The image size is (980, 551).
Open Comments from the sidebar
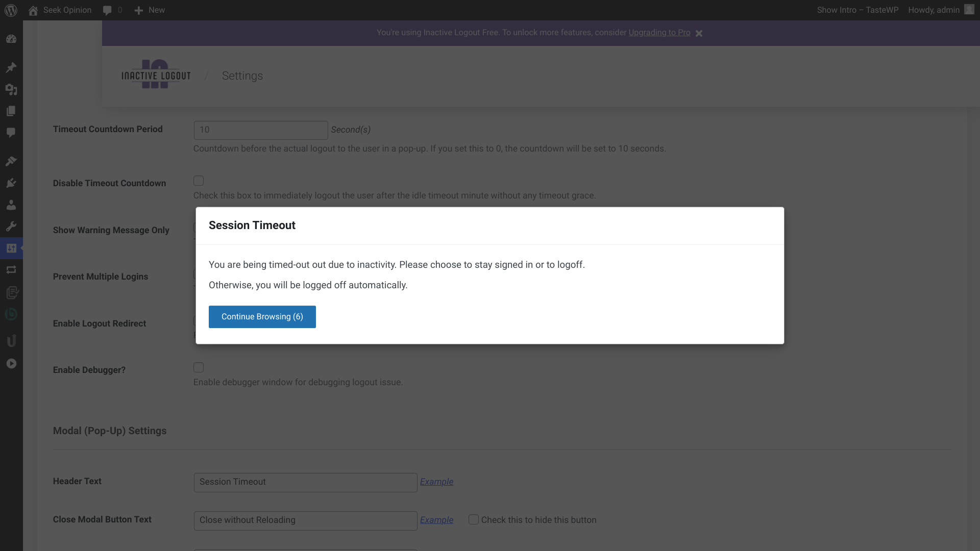11,133
